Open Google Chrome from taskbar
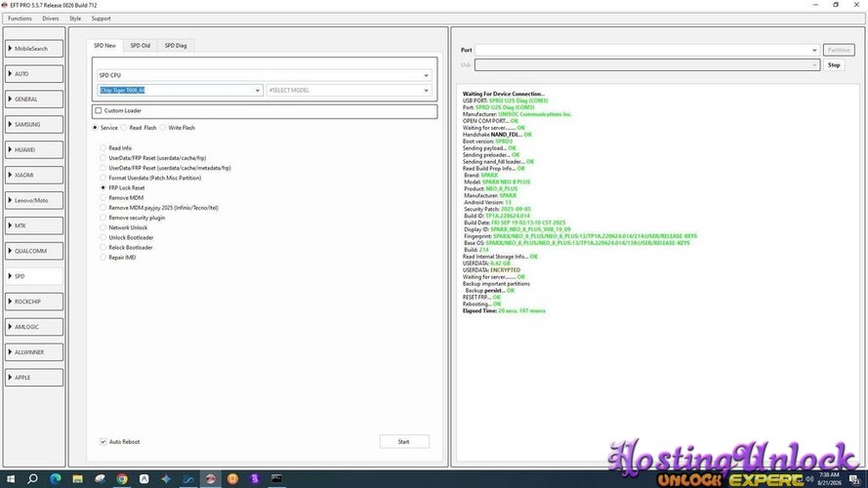This screenshot has width=868, height=488. pos(122,478)
